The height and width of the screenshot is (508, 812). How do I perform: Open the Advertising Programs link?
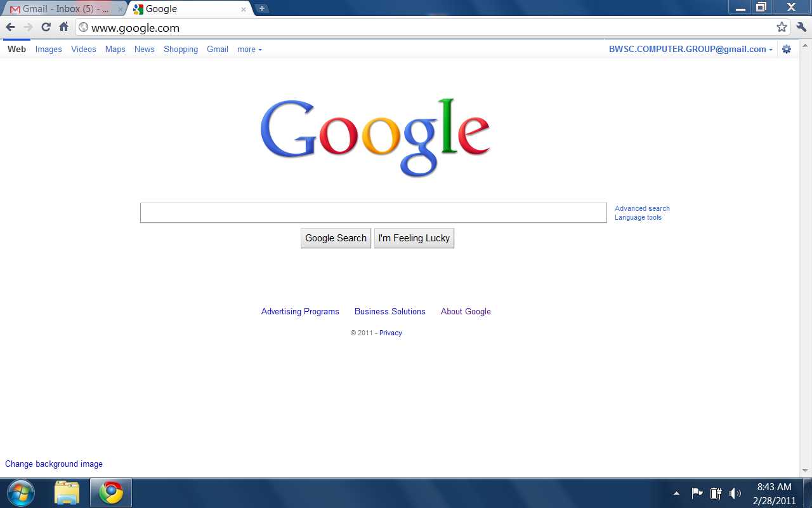click(300, 311)
